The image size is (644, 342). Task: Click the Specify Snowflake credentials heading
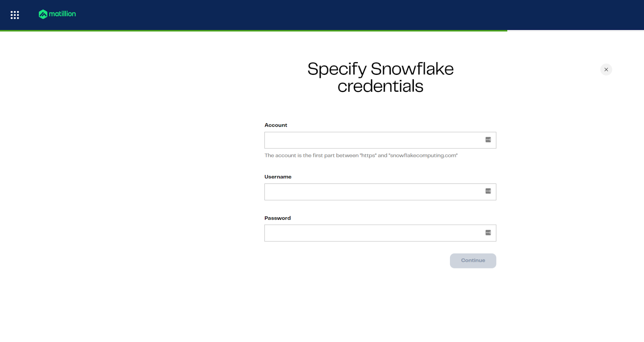[380, 77]
